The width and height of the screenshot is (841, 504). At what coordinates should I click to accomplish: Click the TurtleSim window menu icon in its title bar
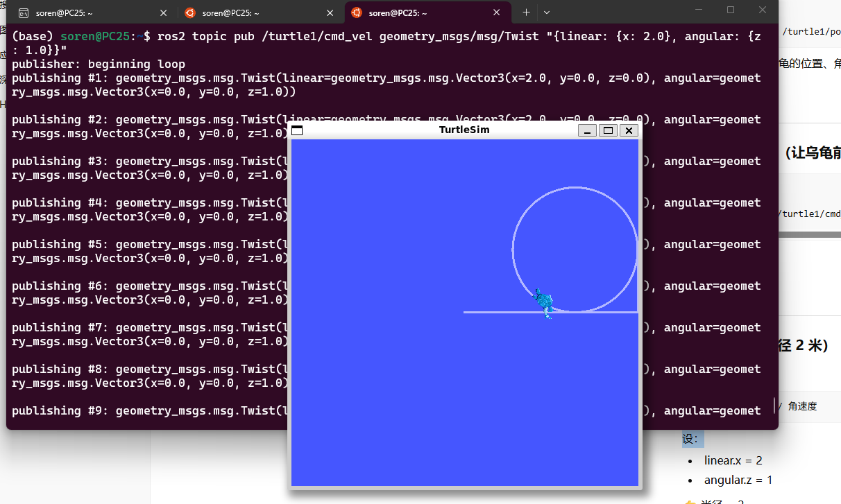coord(297,130)
